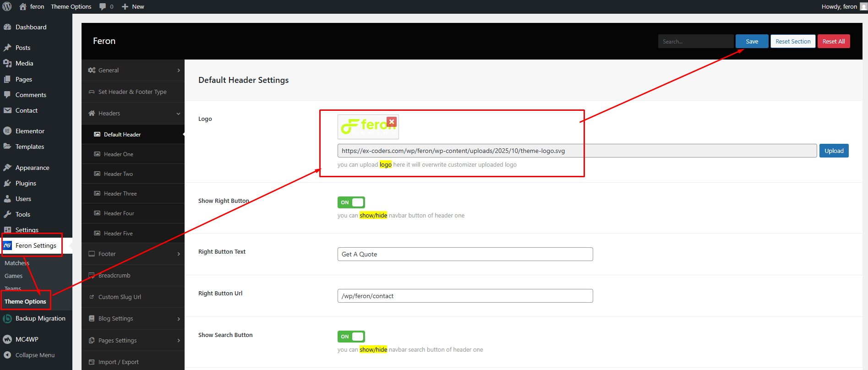Click the Collapse Menu arrow icon
Screen dimensions: 868x370
(x=7, y=355)
